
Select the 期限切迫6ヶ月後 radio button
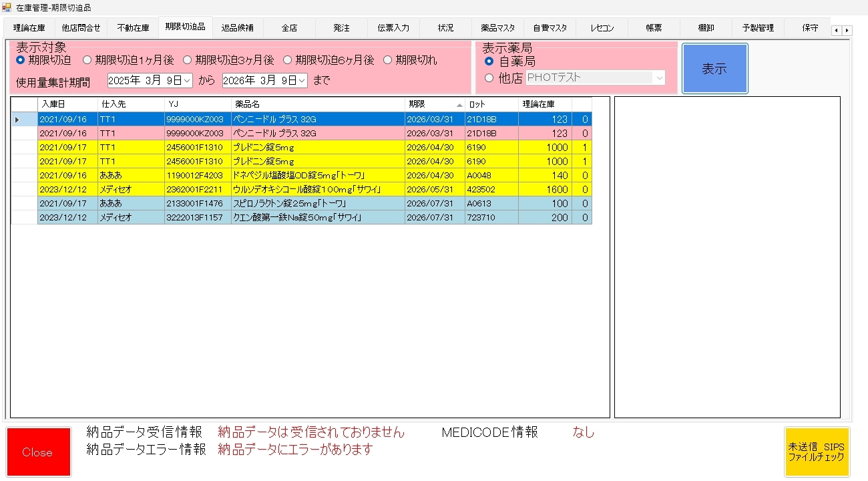[288, 60]
